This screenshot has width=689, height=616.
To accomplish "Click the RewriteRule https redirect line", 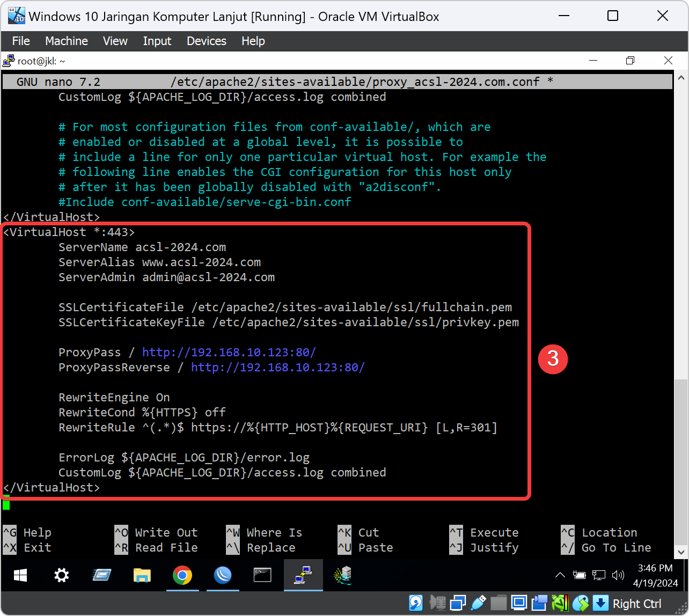I will [x=278, y=428].
